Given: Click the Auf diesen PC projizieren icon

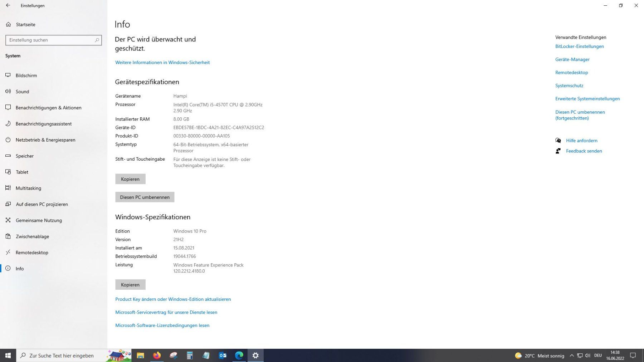Looking at the screenshot, I should 8,204.
